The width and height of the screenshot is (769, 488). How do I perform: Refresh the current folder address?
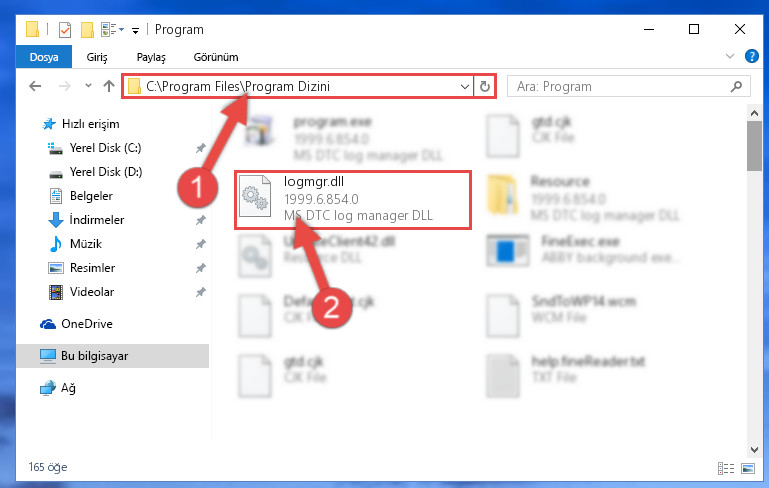pos(485,86)
